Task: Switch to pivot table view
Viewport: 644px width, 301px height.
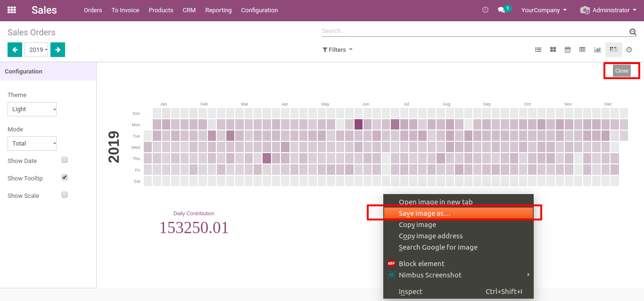Action: click(x=582, y=49)
